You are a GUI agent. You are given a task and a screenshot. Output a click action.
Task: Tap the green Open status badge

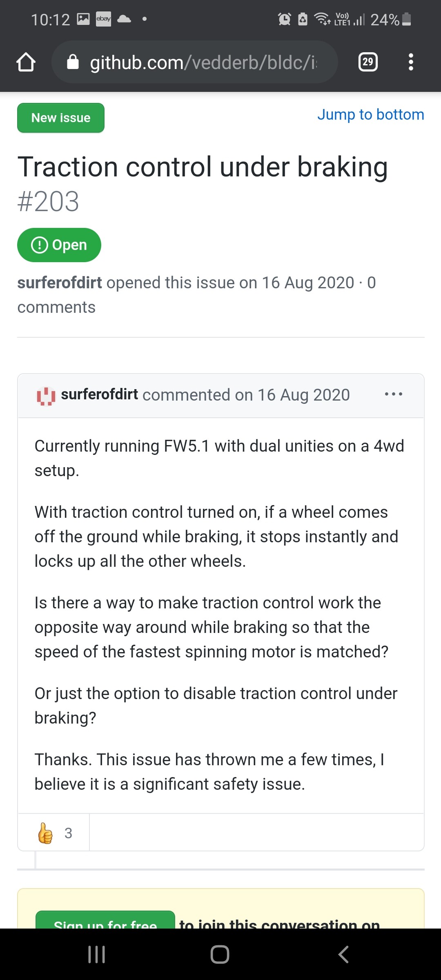coord(59,245)
